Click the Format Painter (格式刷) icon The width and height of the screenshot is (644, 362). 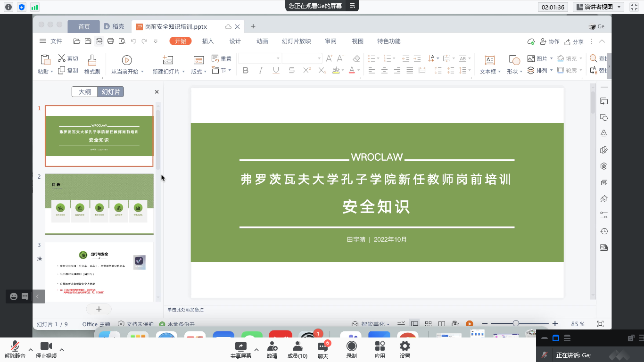click(x=92, y=60)
